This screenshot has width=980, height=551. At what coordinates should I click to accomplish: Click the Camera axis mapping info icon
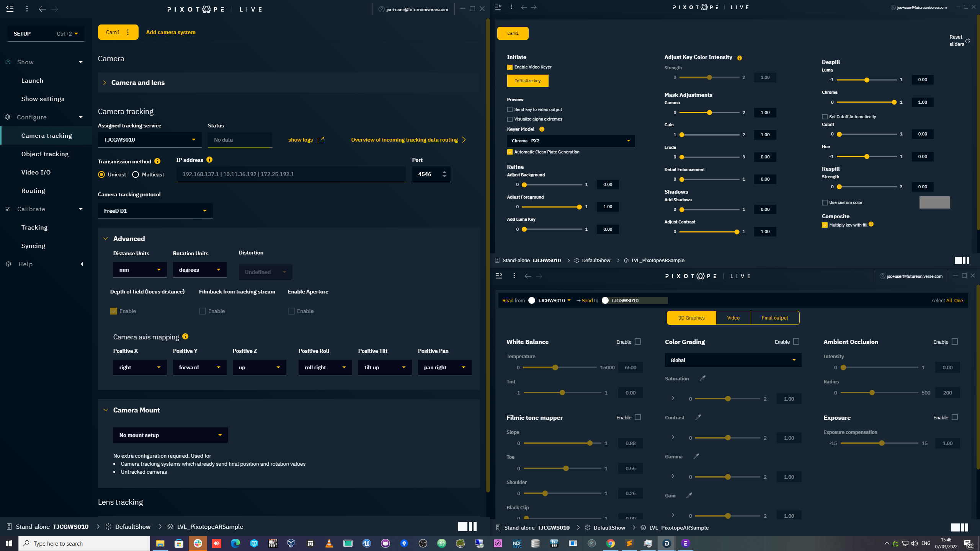coord(185,336)
